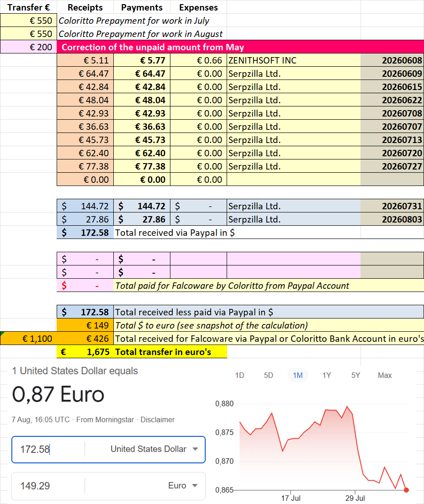Select invoice number 20260608

pos(392,60)
